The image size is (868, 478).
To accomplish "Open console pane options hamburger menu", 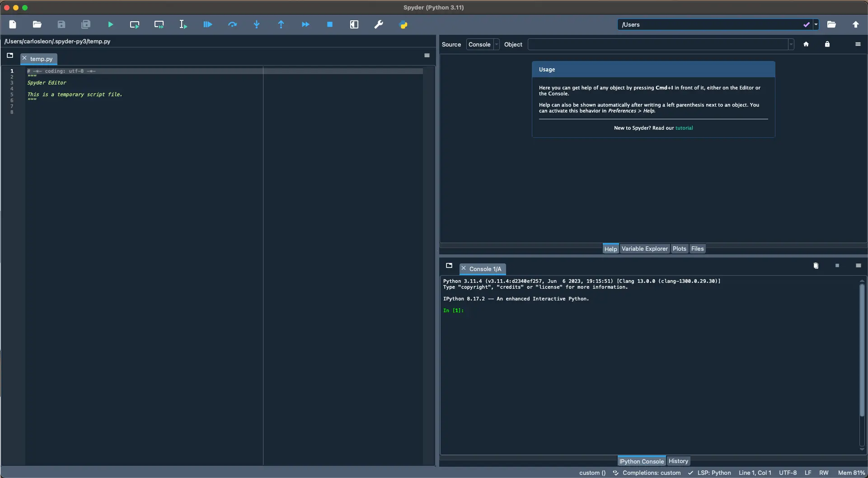I will pyautogui.click(x=859, y=266).
